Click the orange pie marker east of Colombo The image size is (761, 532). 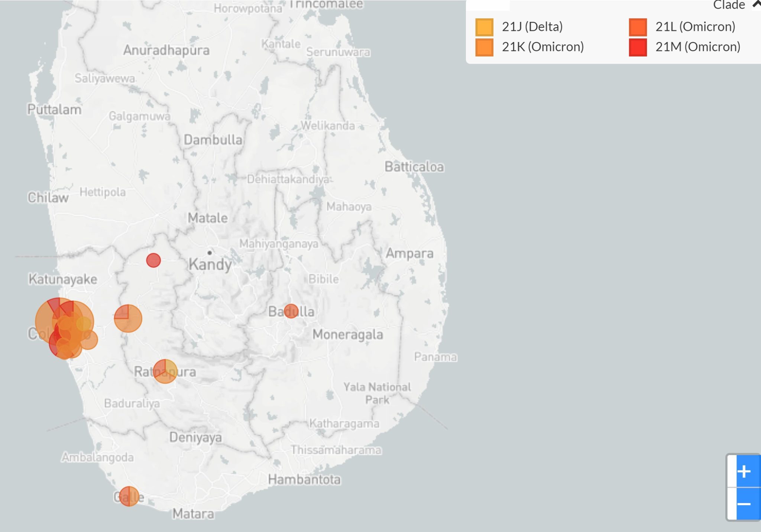tap(128, 318)
